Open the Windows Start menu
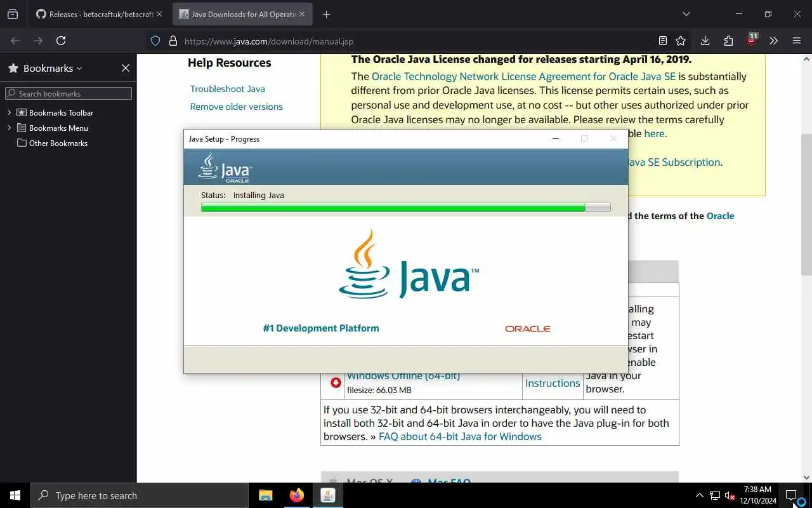 pyautogui.click(x=15, y=495)
